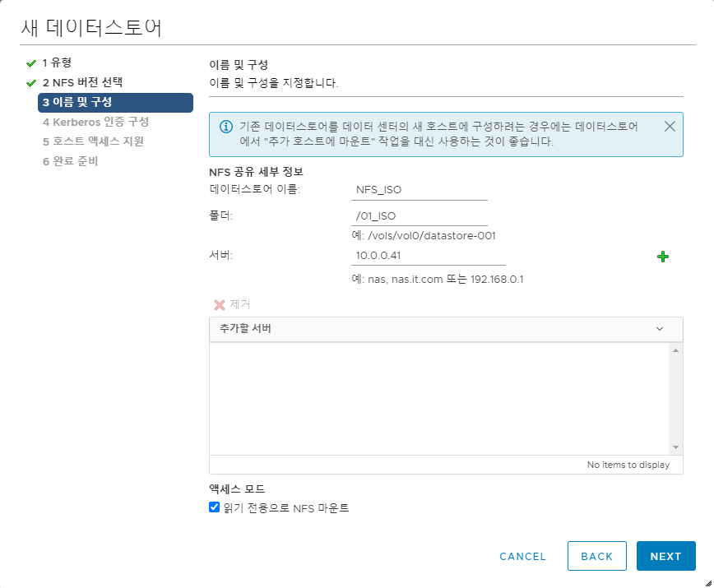Click the green plus add-server icon
Screen dimensions: 714x588
click(662, 257)
